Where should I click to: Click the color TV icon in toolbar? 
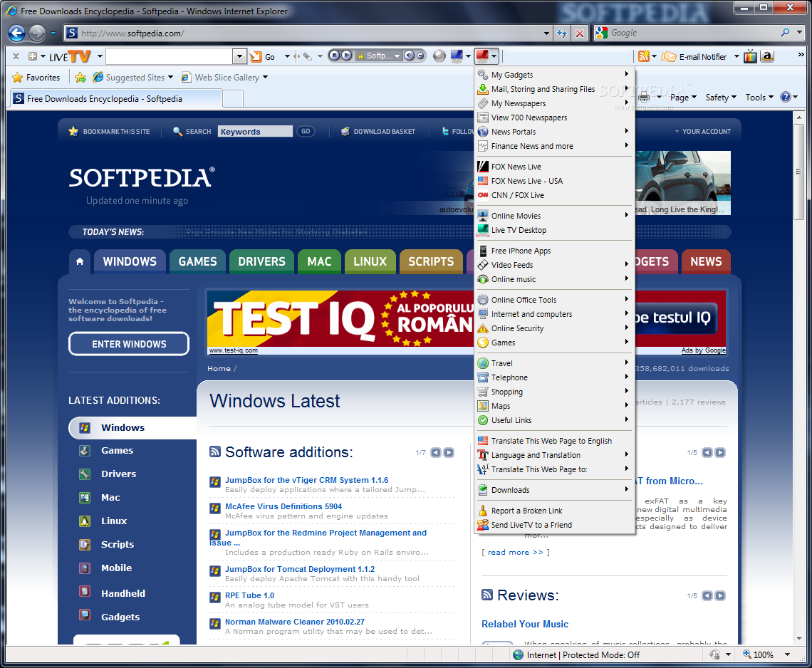pos(750,56)
